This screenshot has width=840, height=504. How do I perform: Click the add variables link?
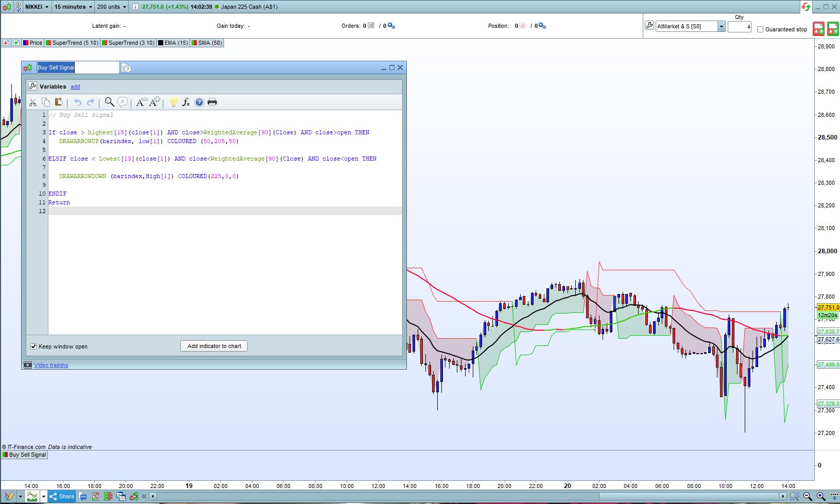(75, 86)
